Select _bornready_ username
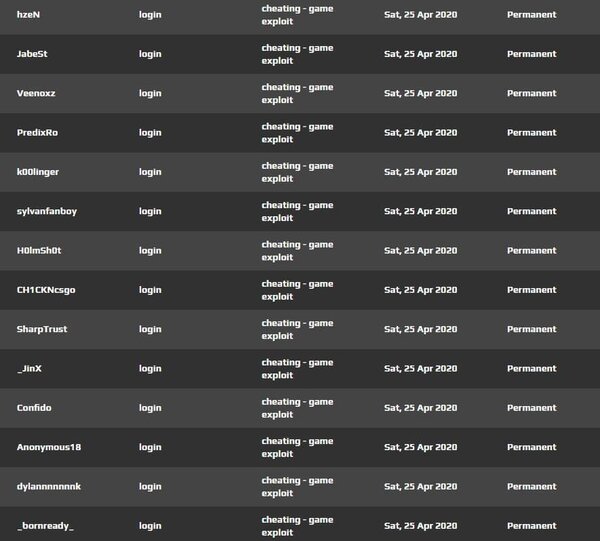 coord(45,526)
